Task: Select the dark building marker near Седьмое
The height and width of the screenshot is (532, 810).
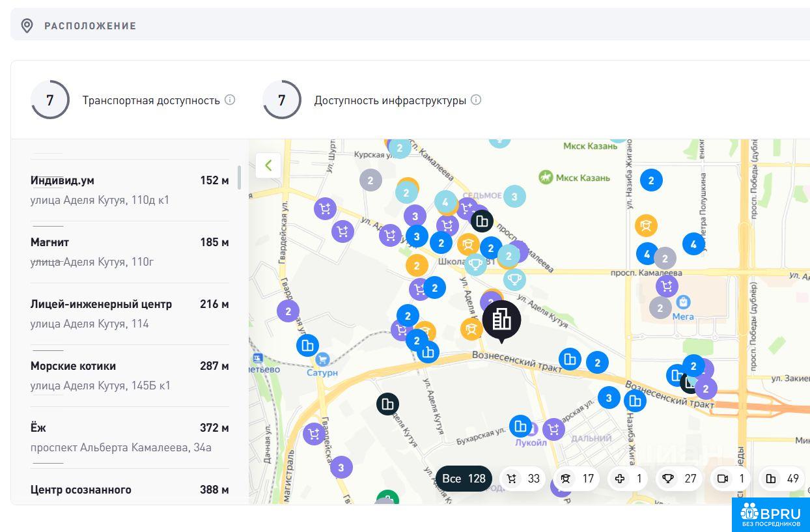Action: tap(482, 221)
